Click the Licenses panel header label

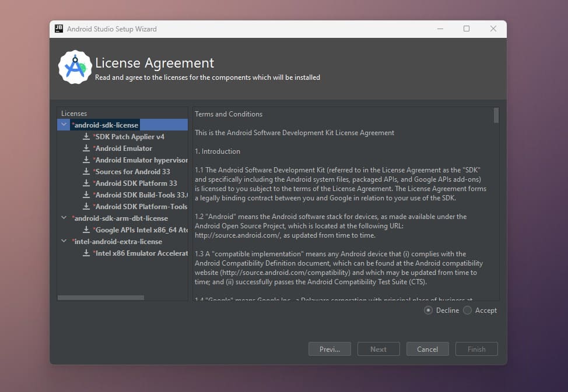(74, 114)
